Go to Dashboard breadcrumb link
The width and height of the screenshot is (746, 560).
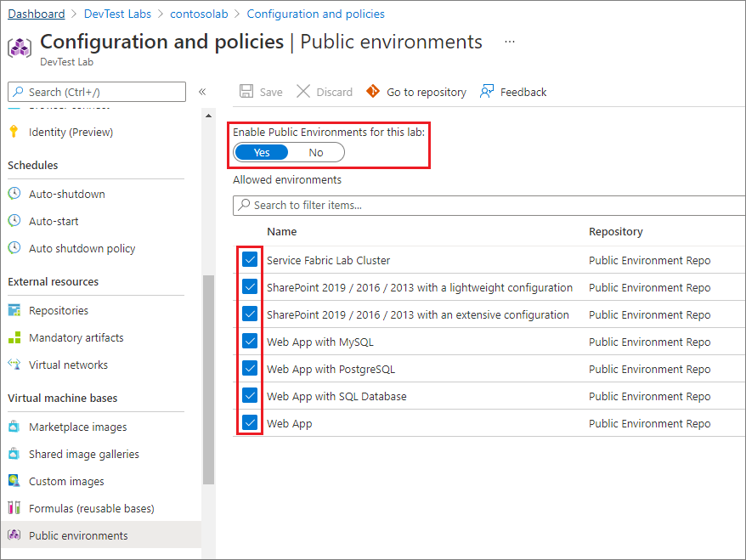click(x=37, y=14)
